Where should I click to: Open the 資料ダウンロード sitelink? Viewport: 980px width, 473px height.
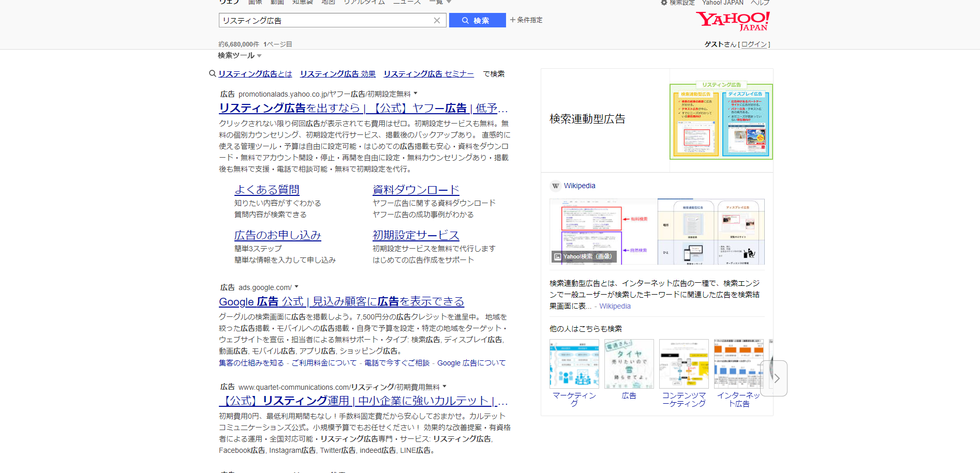point(416,190)
